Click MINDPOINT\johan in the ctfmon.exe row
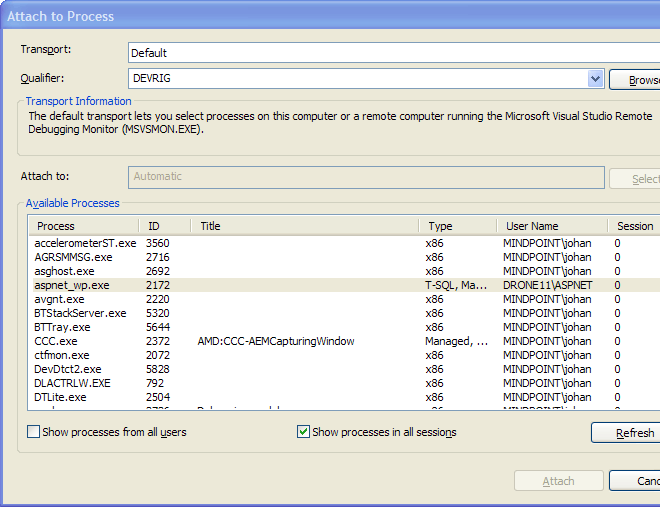Screen dimensions: 660x507 point(547,355)
